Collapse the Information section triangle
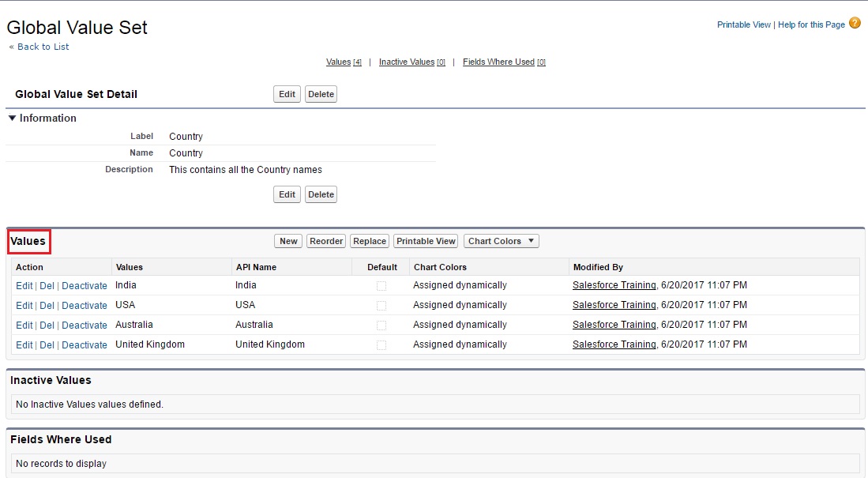The width and height of the screenshot is (868, 478). click(12, 119)
